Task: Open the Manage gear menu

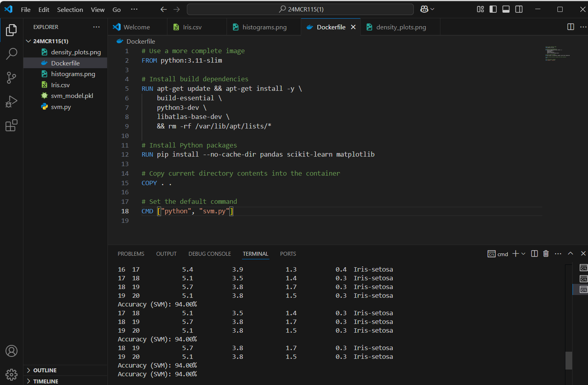Action: pos(12,374)
